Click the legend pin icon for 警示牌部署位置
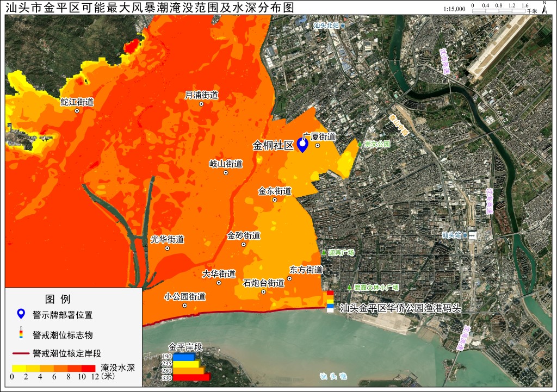Image resolution: width=557 pixels, height=392 pixels. [x=21, y=314]
